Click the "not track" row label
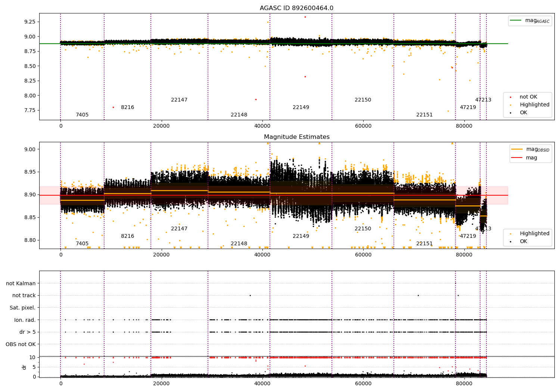 24,296
